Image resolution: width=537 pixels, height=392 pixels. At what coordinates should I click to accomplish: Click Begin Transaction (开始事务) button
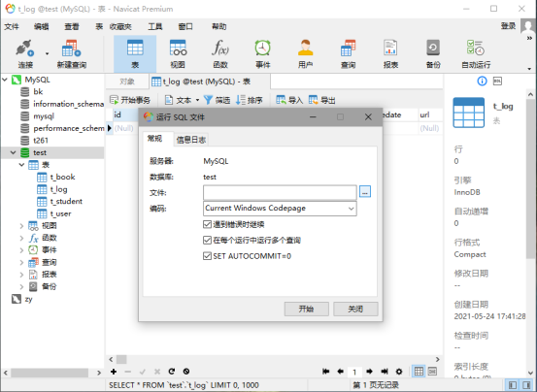pos(130,100)
